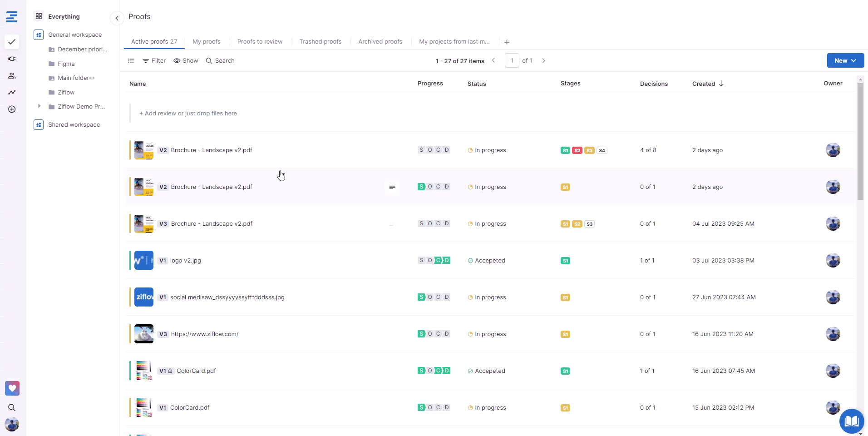Screen dimensions: 868x436
Task: Click the vertical scrollbar
Action: (x=860, y=141)
